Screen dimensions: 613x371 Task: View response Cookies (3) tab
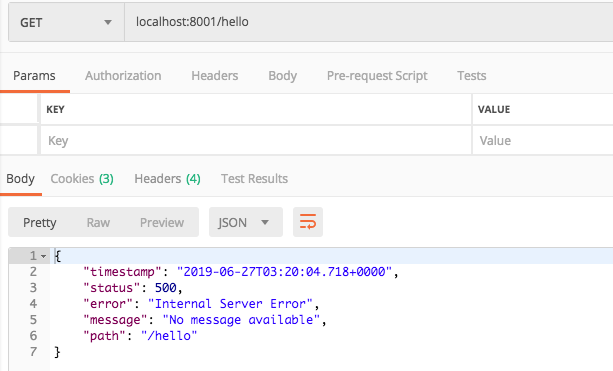click(x=82, y=179)
